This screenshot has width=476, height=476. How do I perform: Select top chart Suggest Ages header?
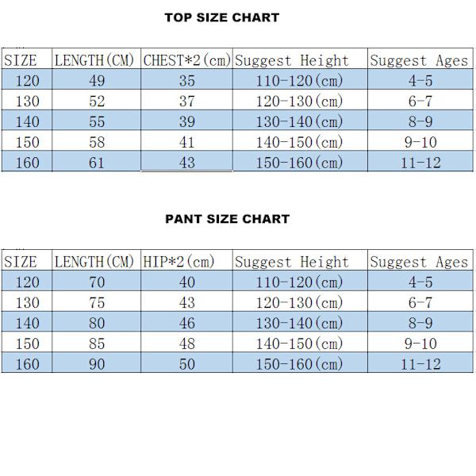[x=420, y=58]
